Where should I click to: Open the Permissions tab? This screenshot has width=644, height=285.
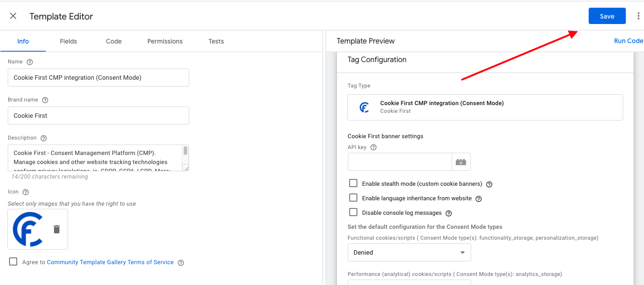coord(165,41)
